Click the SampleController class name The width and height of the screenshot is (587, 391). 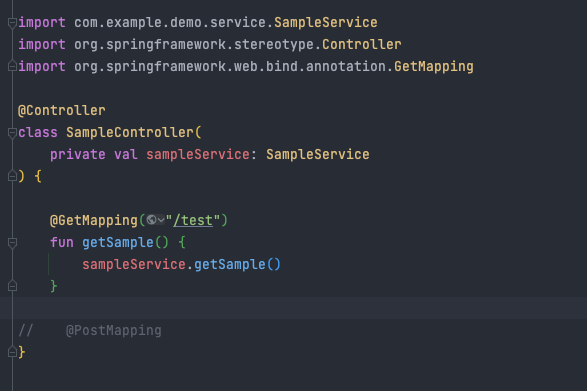click(x=130, y=132)
